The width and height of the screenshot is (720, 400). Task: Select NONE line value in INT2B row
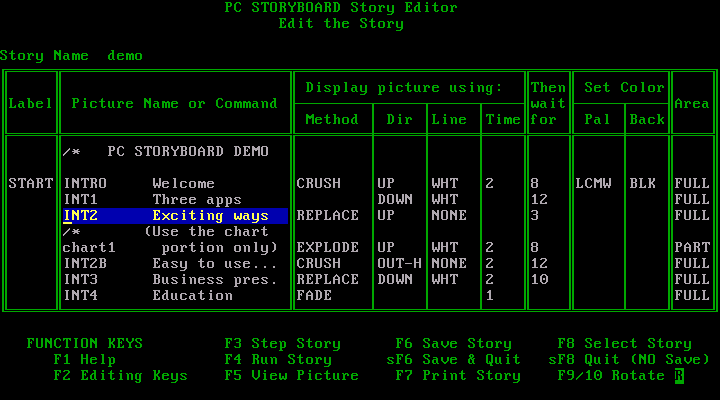tap(449, 264)
